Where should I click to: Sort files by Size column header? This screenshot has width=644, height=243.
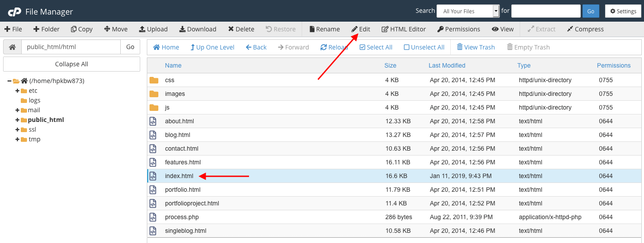390,65
